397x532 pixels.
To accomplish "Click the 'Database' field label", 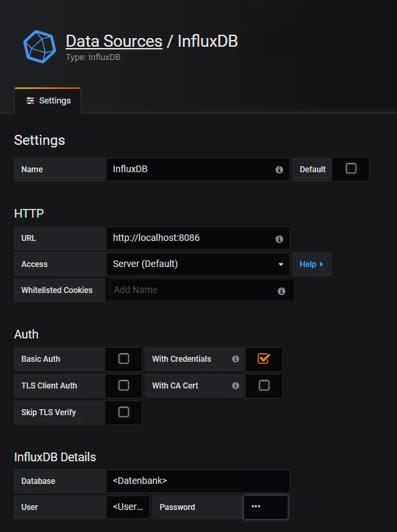I will tap(38, 481).
